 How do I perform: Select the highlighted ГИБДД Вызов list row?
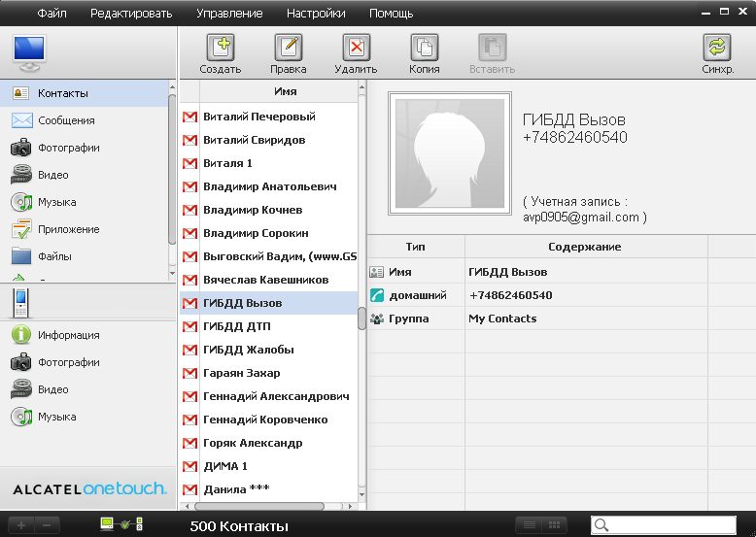pos(268,303)
